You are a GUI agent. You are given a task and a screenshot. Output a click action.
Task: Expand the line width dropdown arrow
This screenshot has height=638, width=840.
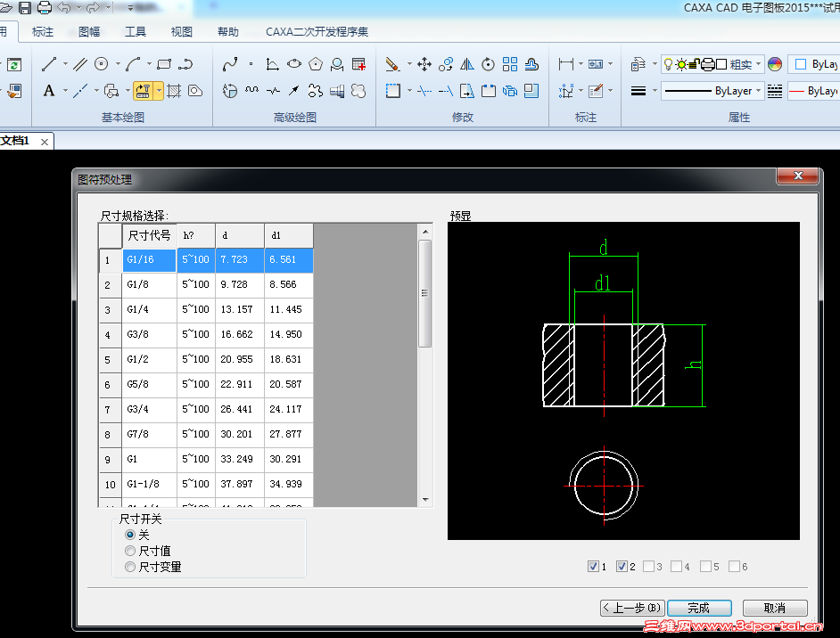pyautogui.click(x=655, y=91)
